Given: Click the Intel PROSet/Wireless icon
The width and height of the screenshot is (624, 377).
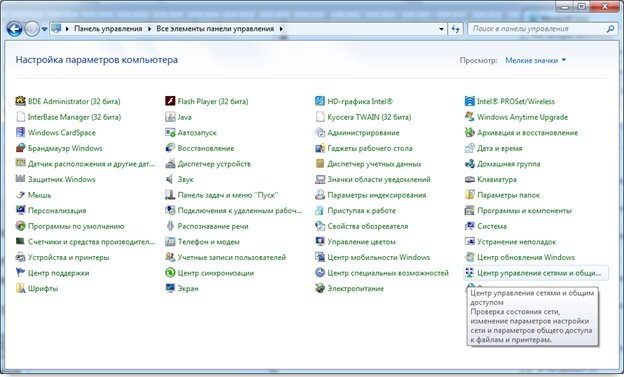Looking at the screenshot, I should [x=470, y=101].
